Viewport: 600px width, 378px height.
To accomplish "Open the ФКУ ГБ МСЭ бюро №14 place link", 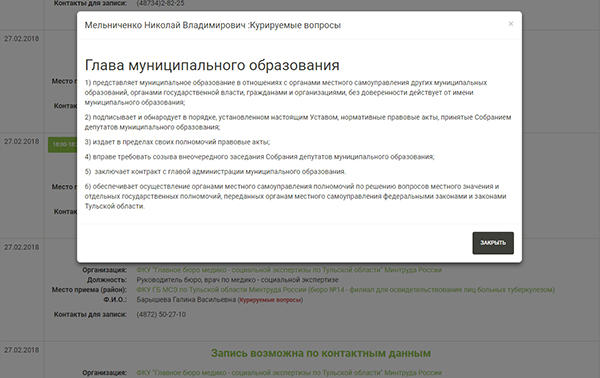I will click(346, 290).
